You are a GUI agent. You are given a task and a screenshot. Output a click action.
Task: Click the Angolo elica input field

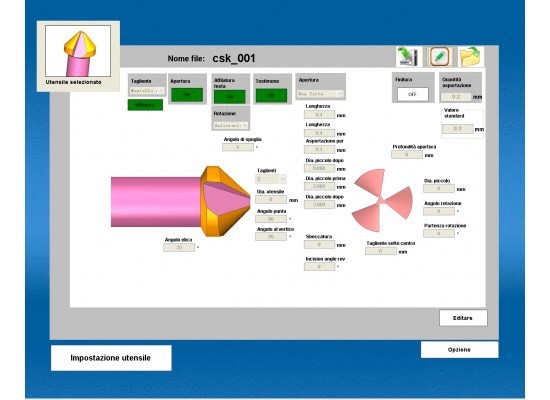pyautogui.click(x=179, y=247)
